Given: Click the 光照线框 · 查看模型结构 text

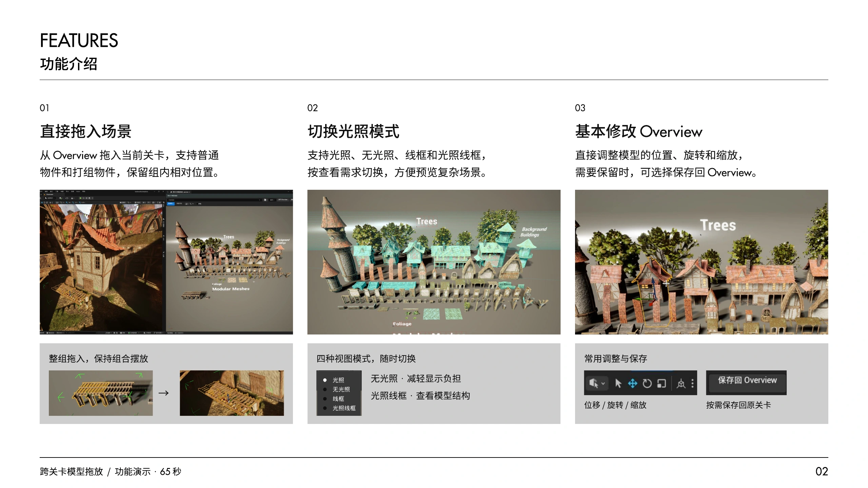Looking at the screenshot, I should pos(420,396).
